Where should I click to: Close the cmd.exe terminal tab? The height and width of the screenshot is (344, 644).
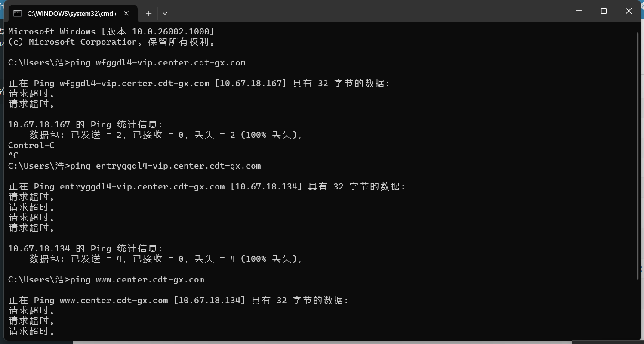pos(126,13)
